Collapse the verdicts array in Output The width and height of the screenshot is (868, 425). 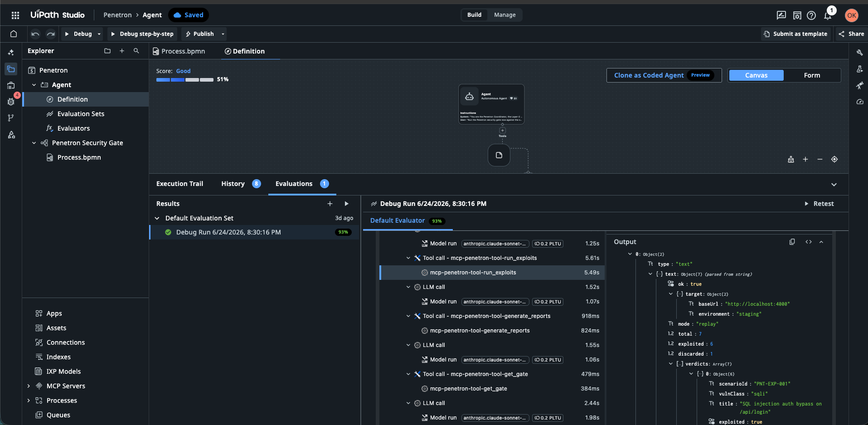[671, 364]
